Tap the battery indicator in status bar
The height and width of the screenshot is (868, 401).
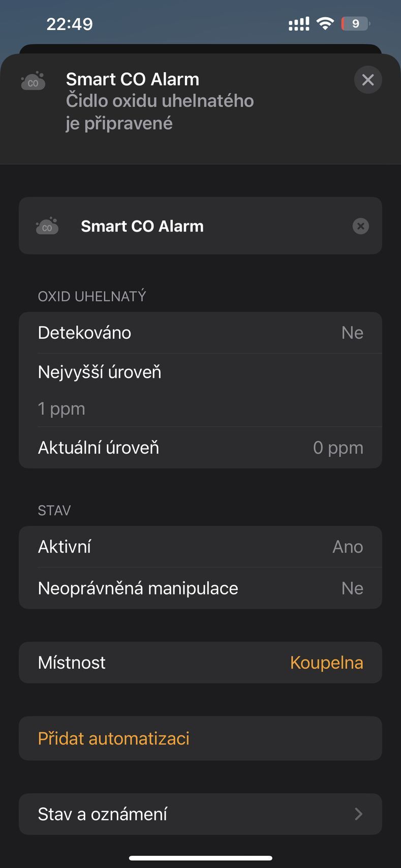[356, 23]
